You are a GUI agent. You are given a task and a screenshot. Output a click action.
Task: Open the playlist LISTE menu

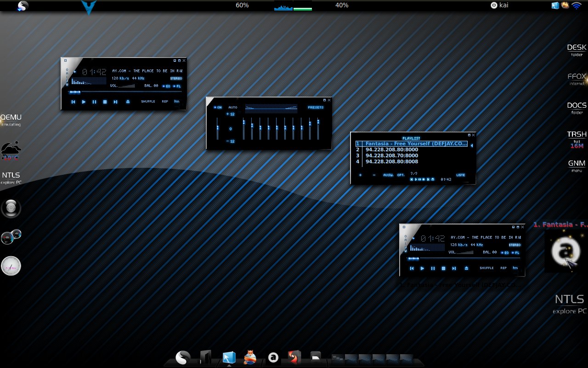tap(461, 175)
